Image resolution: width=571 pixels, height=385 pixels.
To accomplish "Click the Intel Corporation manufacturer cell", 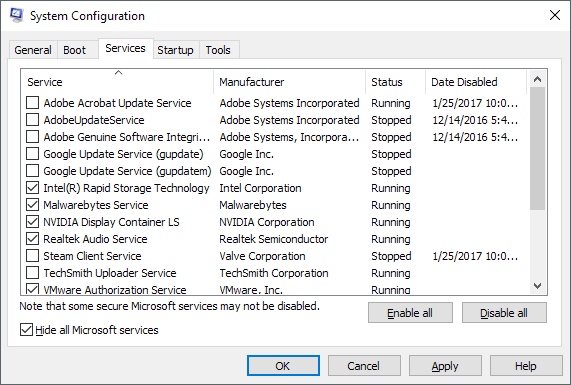I will coord(260,188).
